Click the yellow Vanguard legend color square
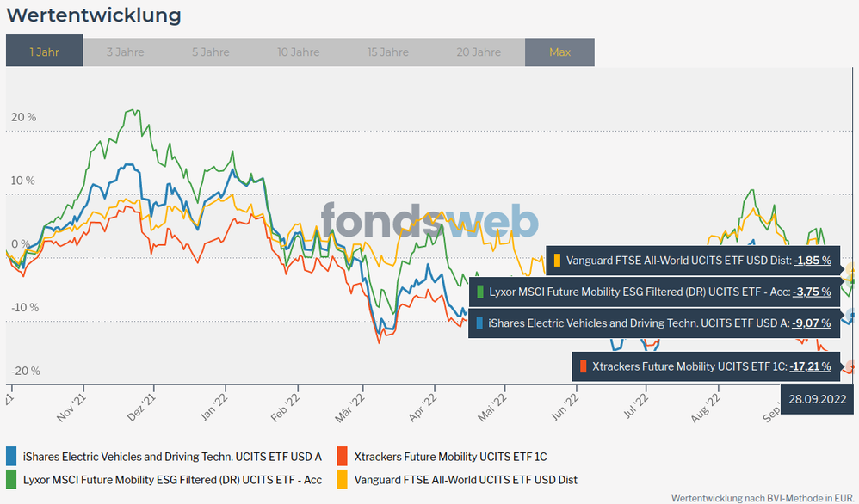The height and width of the screenshot is (504, 859). coord(343,479)
